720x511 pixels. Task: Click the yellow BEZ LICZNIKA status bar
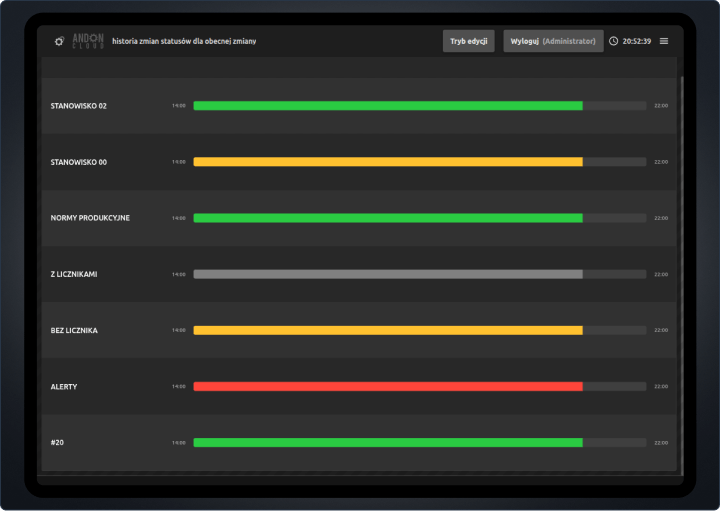point(387,330)
